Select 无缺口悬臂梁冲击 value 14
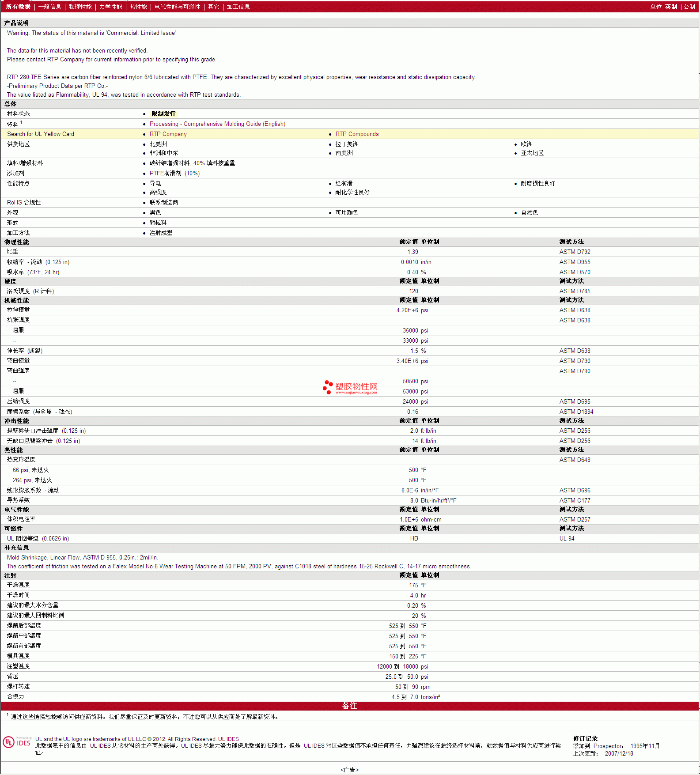The image size is (700, 775). pyautogui.click(x=415, y=441)
